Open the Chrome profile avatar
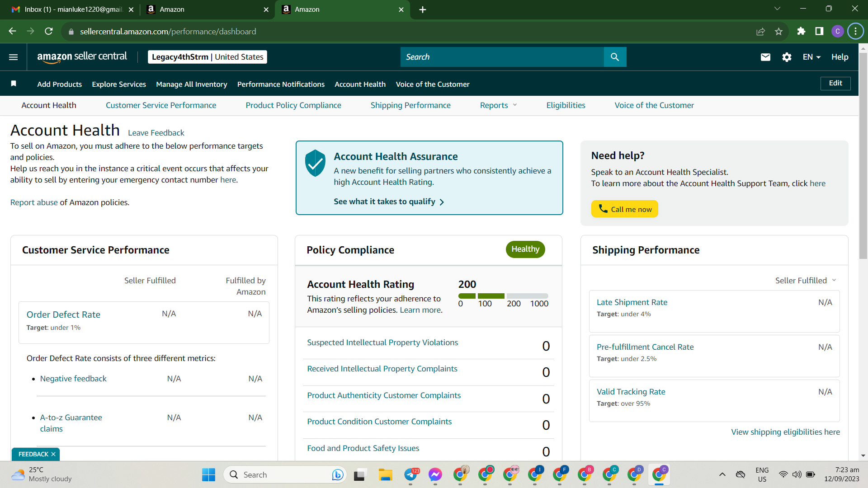The width and height of the screenshot is (868, 488). 838,31
